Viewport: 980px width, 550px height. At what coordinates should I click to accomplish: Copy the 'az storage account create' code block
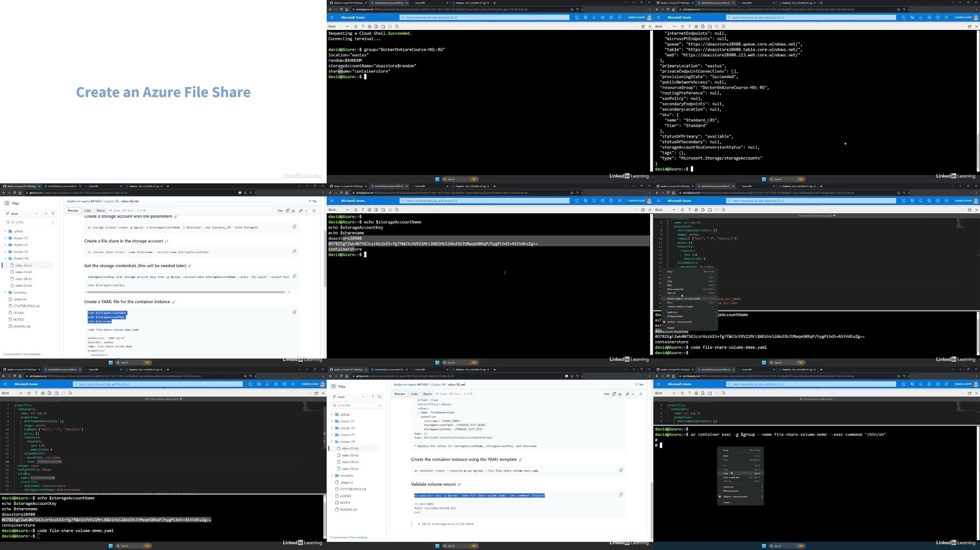pos(295,227)
